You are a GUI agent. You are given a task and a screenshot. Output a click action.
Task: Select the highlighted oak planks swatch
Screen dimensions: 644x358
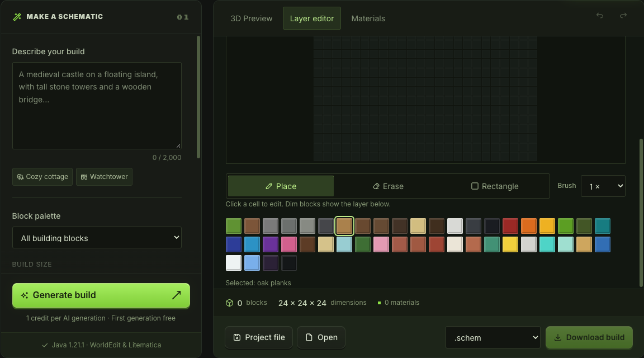(344, 225)
